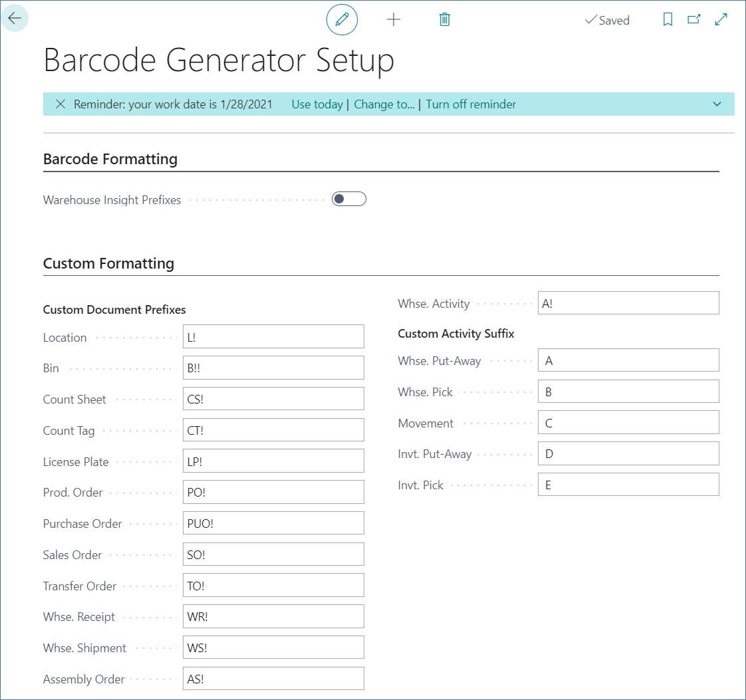Edit the Whse. Activity prefix field
The height and width of the screenshot is (700, 746).
[x=628, y=303]
